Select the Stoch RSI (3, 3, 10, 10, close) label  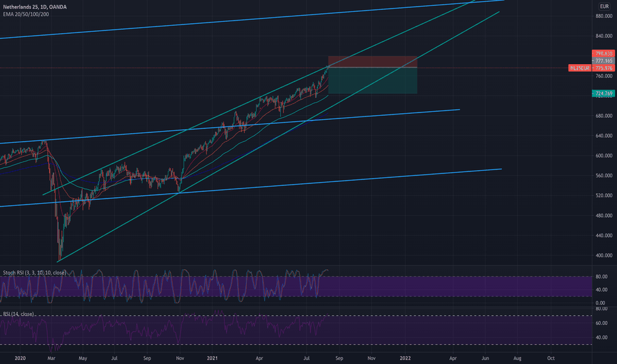tap(34, 273)
